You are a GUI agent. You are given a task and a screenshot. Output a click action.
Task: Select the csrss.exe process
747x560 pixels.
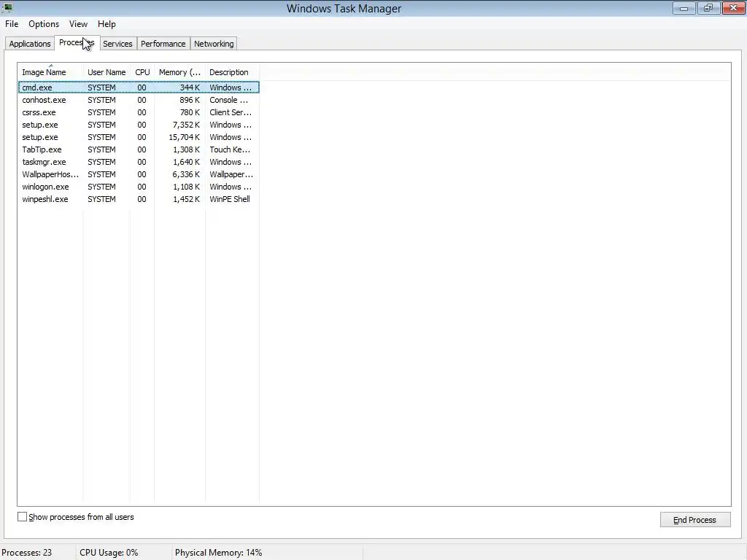point(139,112)
